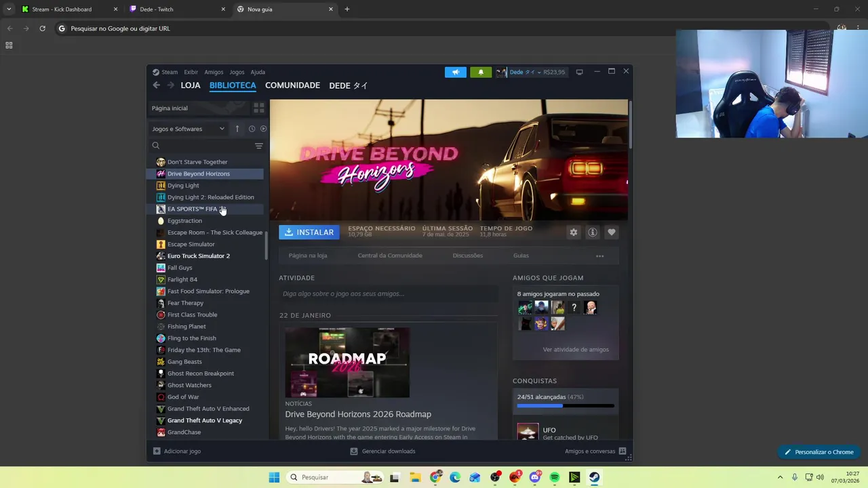Click Ver atividade de amigos
868x488 pixels.
pyautogui.click(x=576, y=350)
